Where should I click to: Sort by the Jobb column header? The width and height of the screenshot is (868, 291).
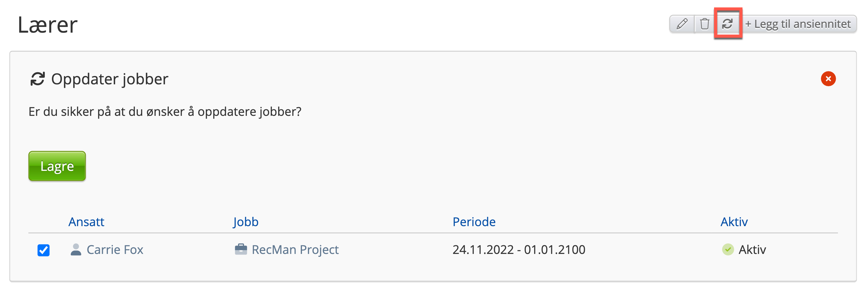tap(246, 222)
